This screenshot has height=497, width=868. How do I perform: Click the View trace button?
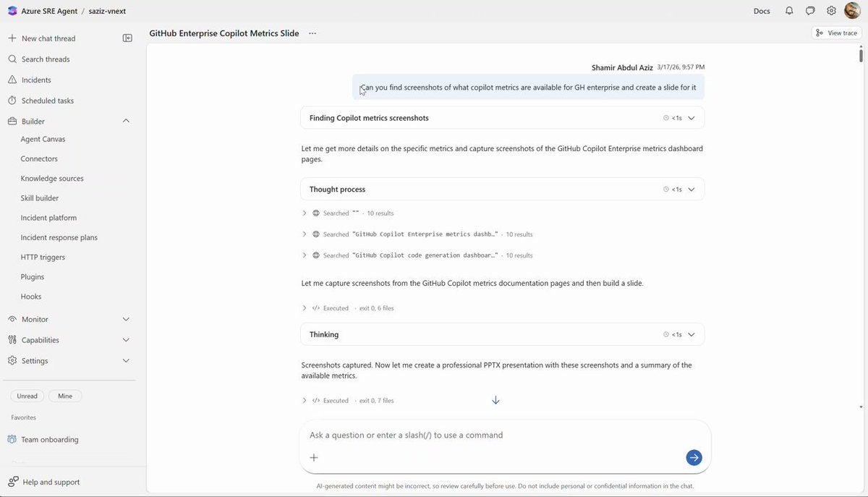[x=836, y=33]
